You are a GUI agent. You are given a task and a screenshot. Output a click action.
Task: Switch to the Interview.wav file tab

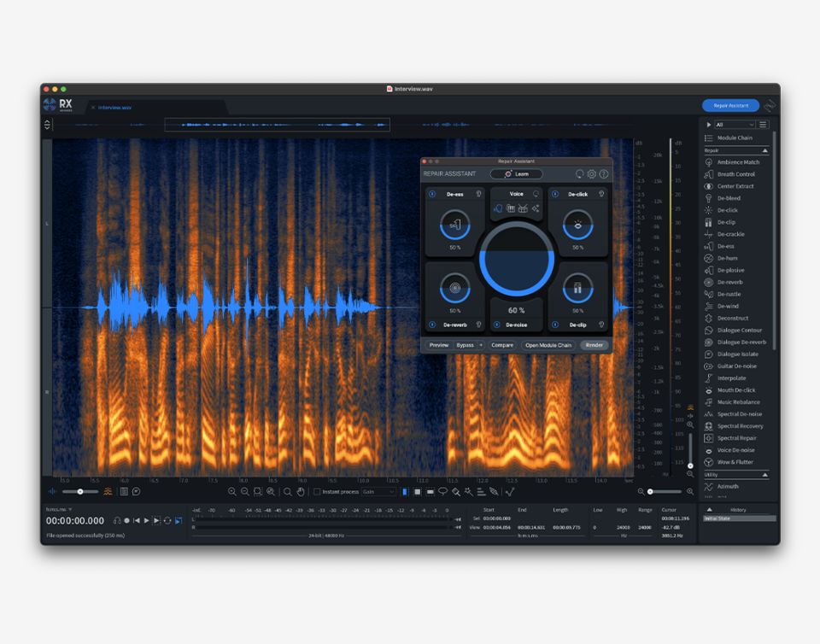[x=114, y=108]
